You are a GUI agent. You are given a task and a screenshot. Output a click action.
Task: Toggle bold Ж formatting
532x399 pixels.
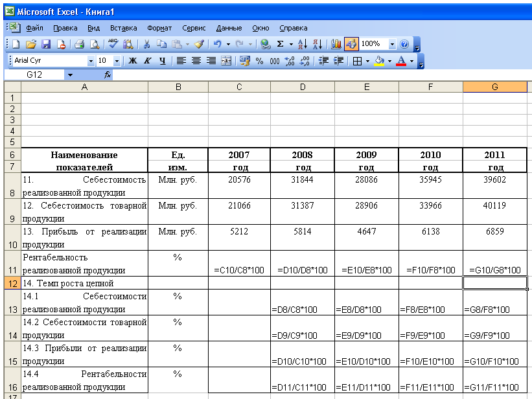tap(133, 61)
